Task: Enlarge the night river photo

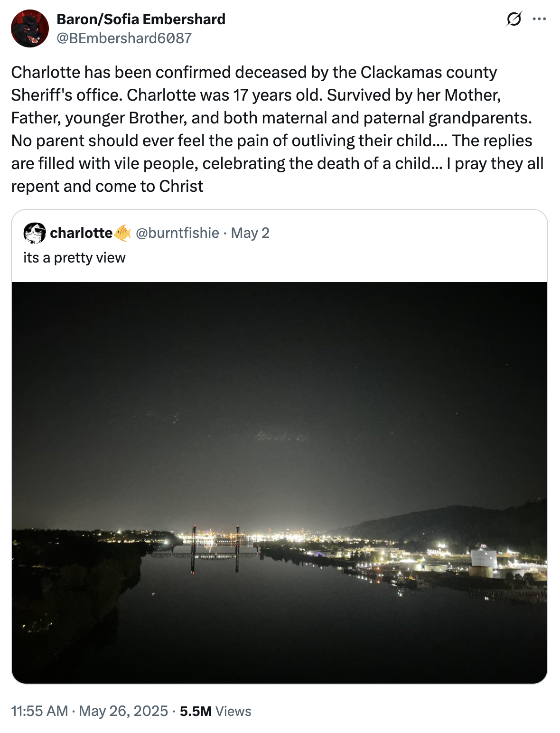Action: point(280,483)
